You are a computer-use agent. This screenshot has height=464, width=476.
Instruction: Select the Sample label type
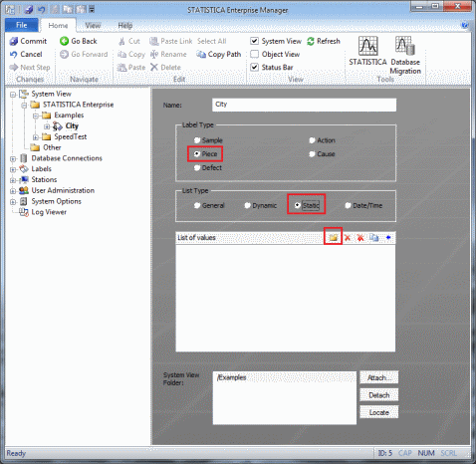pos(197,140)
